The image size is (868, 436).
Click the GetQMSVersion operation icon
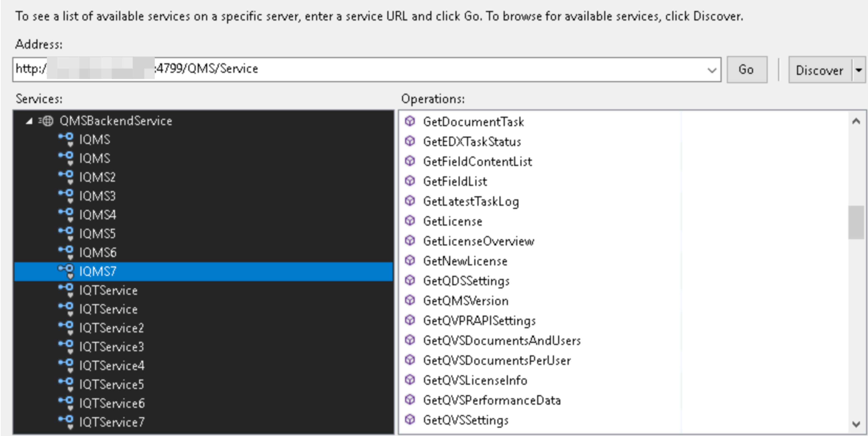coord(410,301)
